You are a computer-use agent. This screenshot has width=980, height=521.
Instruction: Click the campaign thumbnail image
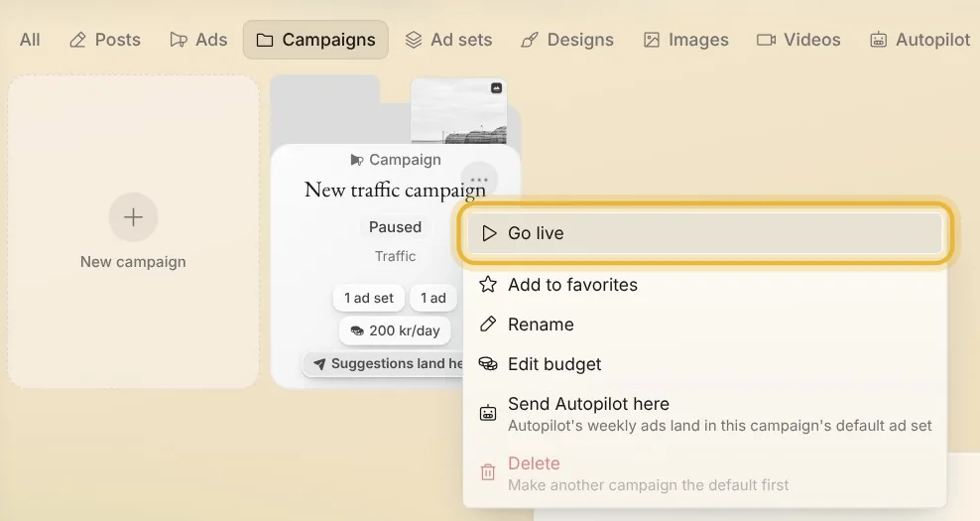[x=458, y=111]
